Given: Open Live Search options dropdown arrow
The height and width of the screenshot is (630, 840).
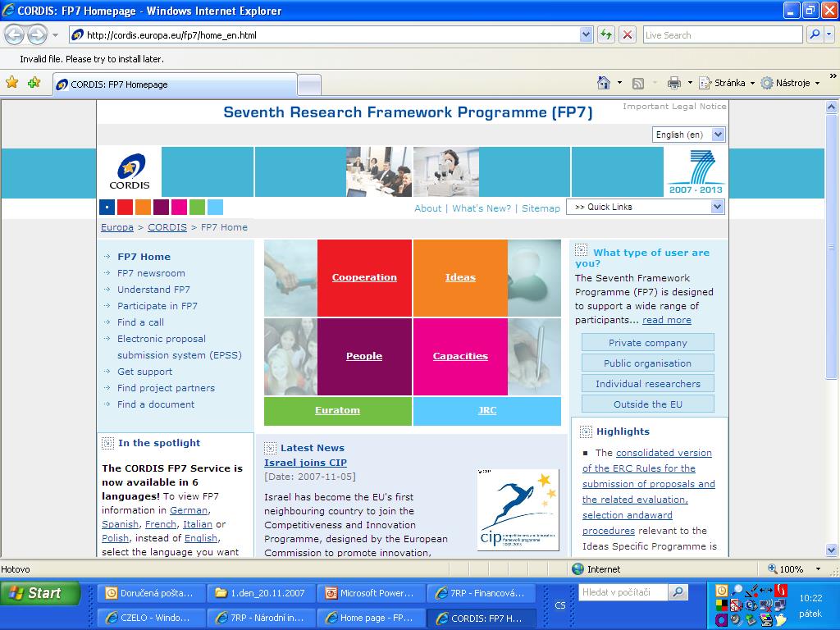Looking at the screenshot, I should click(x=829, y=34).
